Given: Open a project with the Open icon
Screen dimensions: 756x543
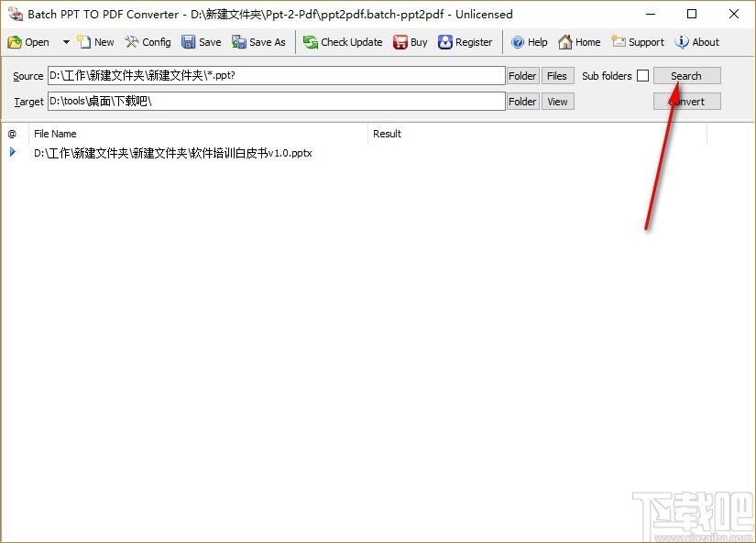Looking at the screenshot, I should (28, 42).
